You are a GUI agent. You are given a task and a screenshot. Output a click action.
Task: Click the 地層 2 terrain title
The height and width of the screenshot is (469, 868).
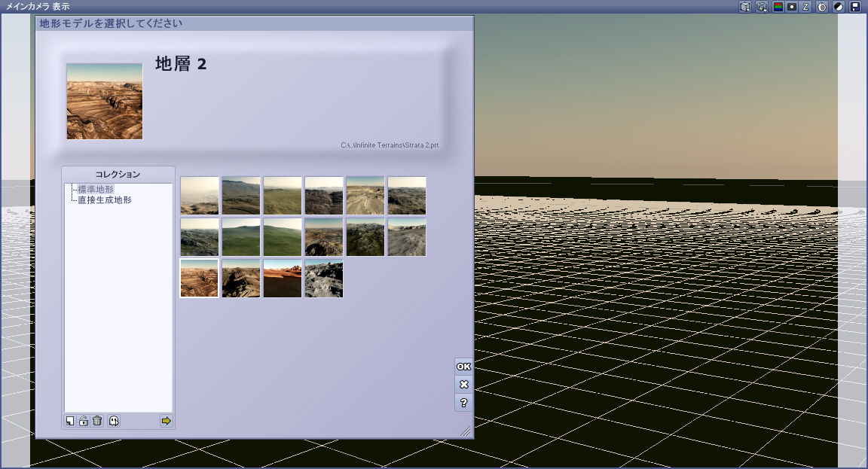(x=181, y=63)
